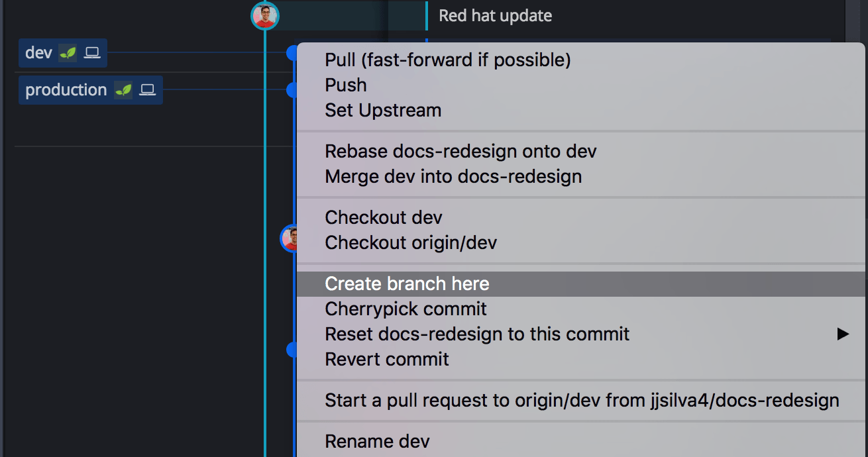
Task: Select Set Upstream
Action: pyautogui.click(x=383, y=110)
